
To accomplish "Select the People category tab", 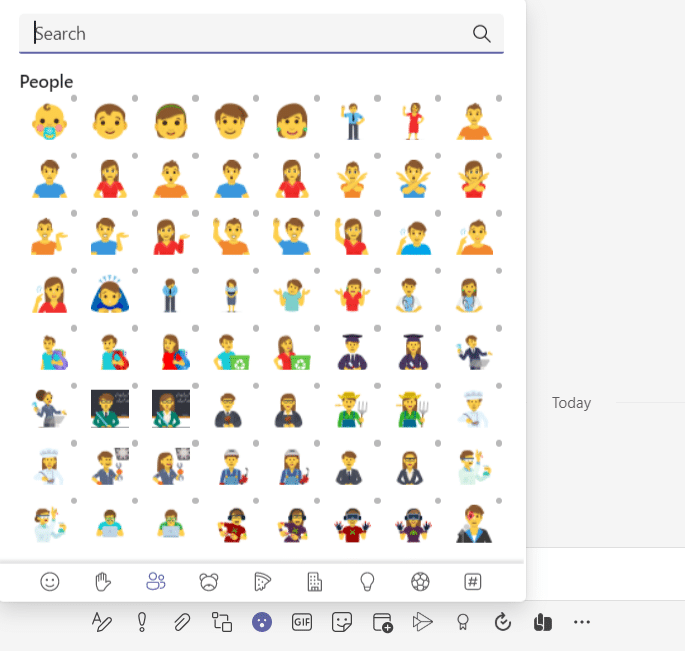I will point(156,582).
